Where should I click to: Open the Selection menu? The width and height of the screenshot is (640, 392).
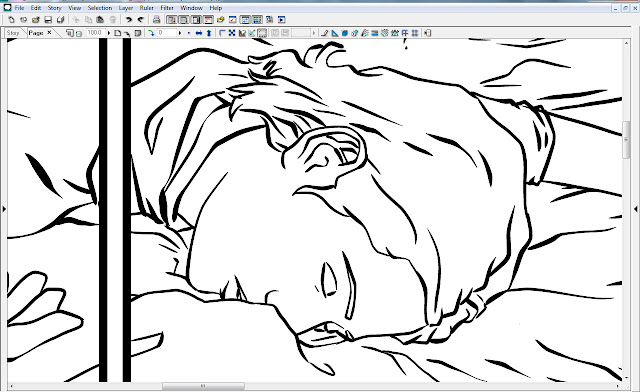[x=100, y=8]
